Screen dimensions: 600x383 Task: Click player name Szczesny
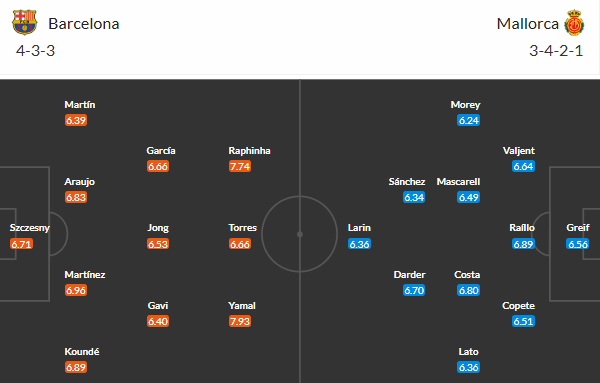point(29,228)
